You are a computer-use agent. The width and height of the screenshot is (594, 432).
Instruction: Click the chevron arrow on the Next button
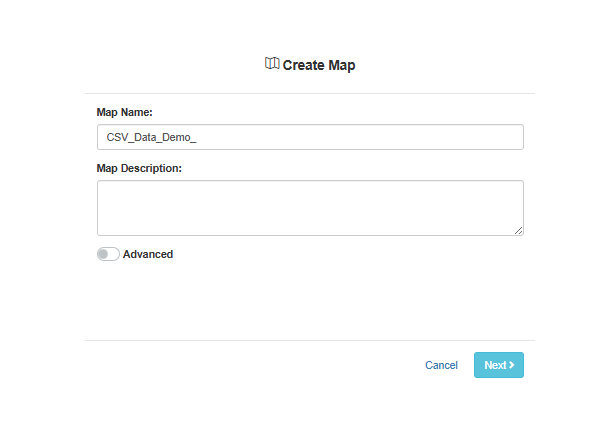coord(511,365)
